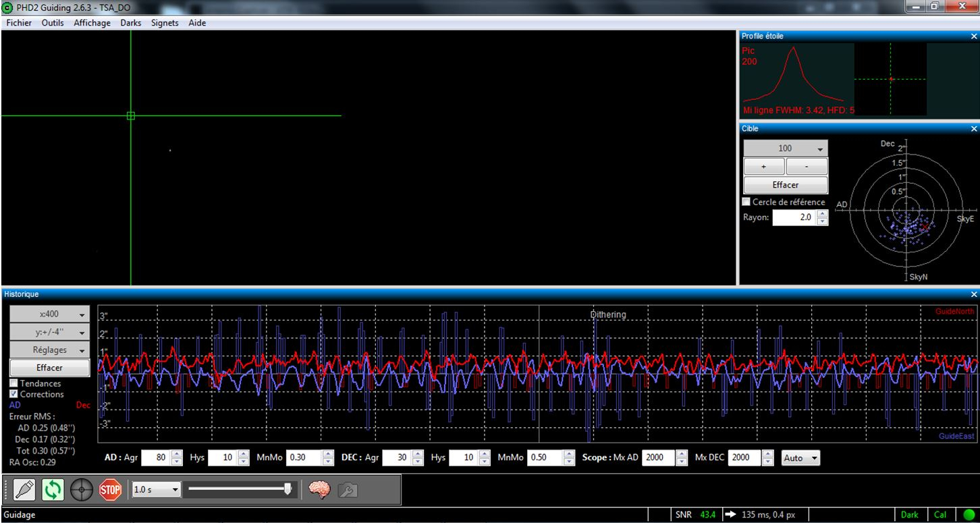Viewport: 980px width, 523px height.
Task: Stop guiding with the red STOP icon
Action: [x=109, y=489]
